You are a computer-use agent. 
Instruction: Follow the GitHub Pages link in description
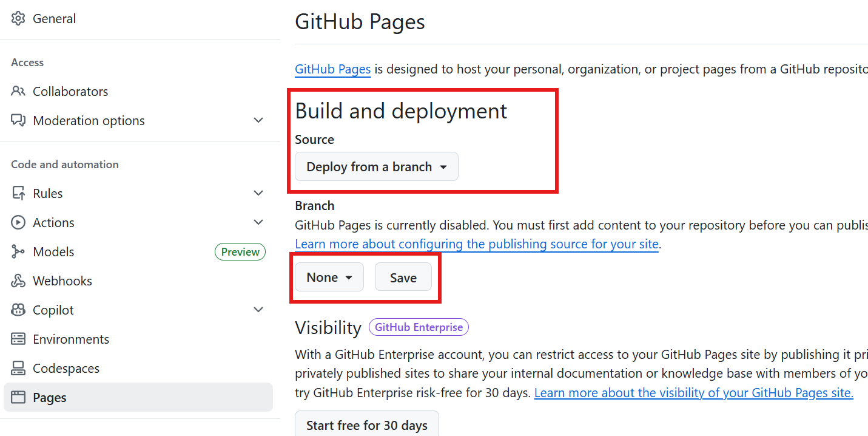pos(333,69)
